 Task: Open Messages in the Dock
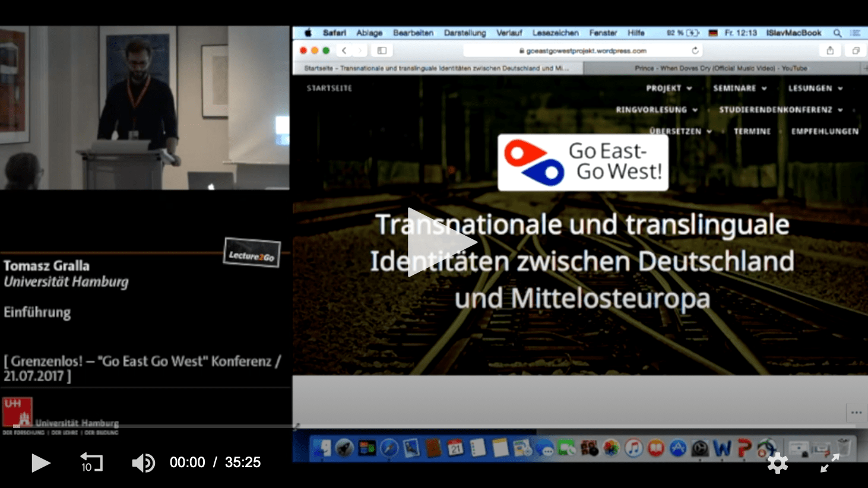(x=544, y=448)
